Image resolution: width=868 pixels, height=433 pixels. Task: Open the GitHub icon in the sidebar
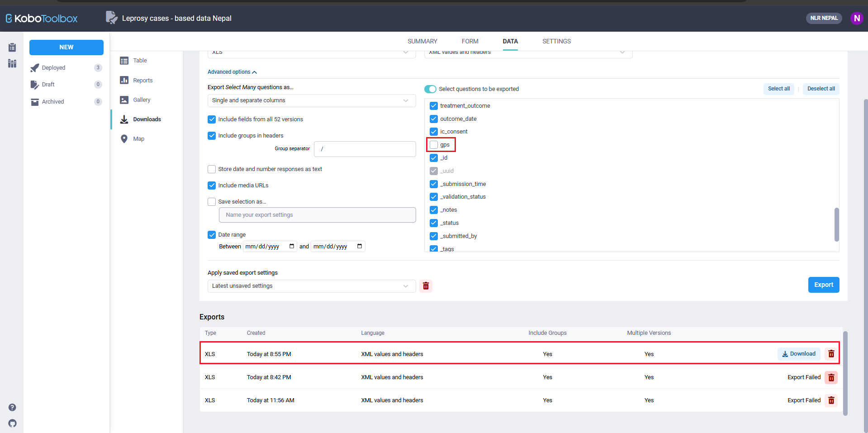coord(12,423)
